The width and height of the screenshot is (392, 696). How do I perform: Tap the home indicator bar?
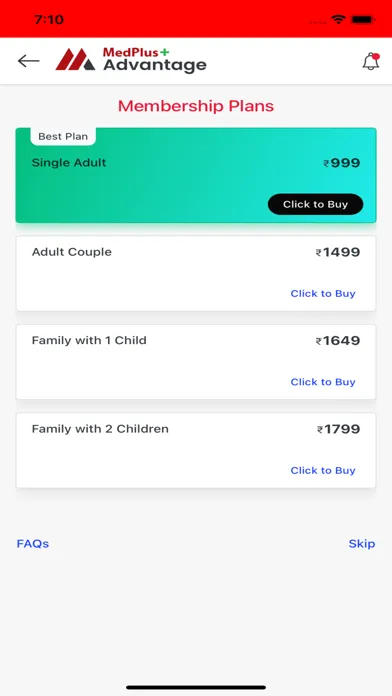pyautogui.click(x=196, y=687)
